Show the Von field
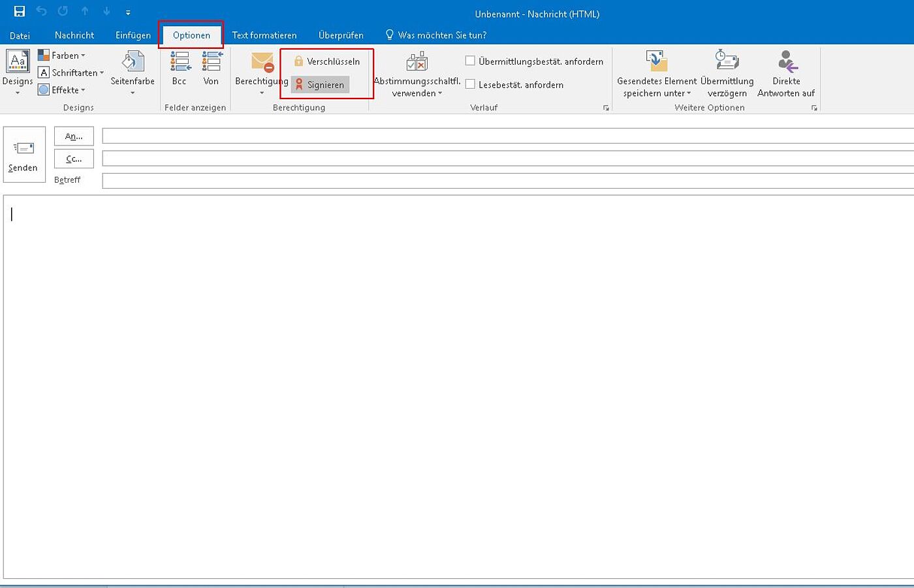914x588 pixels. (211, 69)
